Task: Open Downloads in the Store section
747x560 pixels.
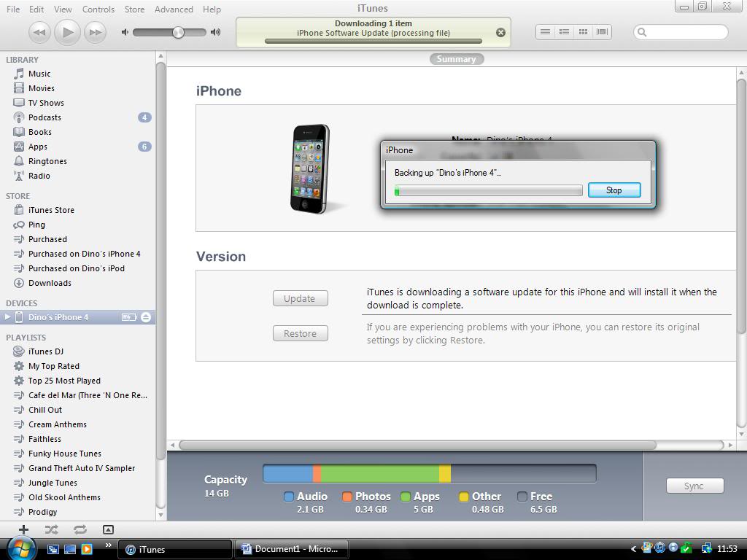Action: pos(50,283)
